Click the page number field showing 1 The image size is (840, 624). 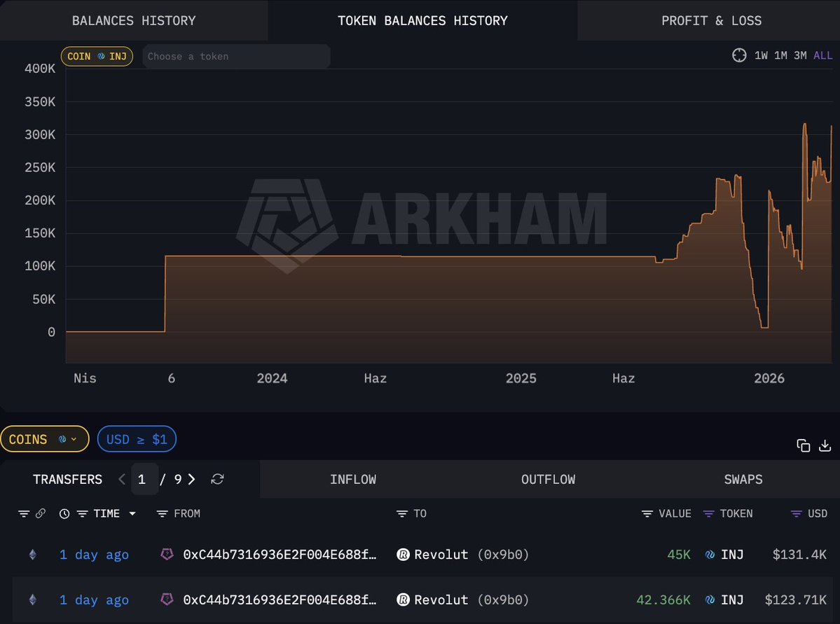(x=144, y=480)
